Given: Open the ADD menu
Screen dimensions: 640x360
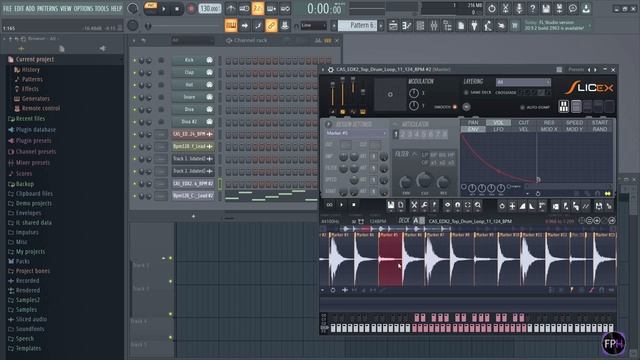Looking at the screenshot, I should (30, 9).
